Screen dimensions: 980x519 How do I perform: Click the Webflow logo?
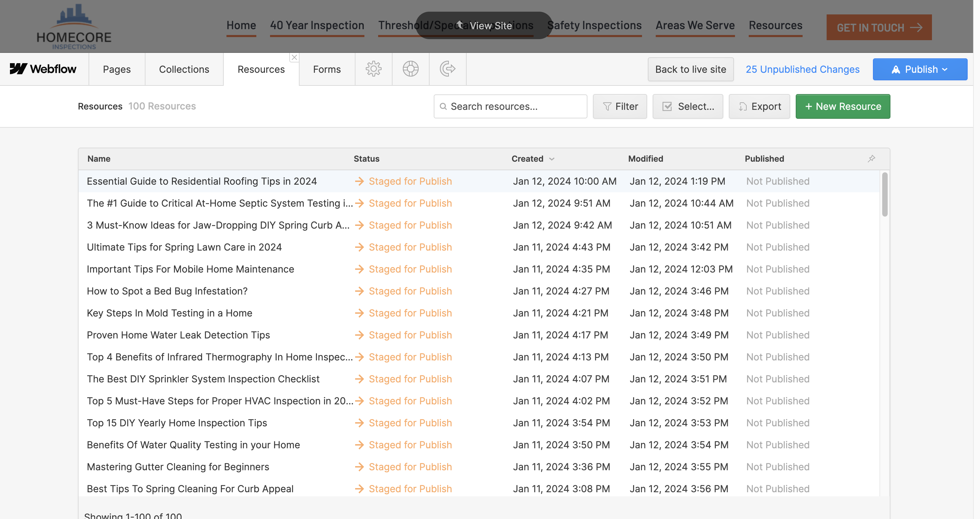point(43,69)
